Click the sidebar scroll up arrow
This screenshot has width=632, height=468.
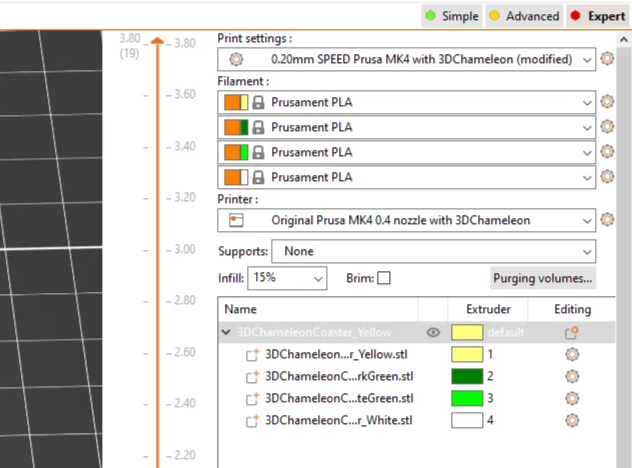tap(624, 40)
